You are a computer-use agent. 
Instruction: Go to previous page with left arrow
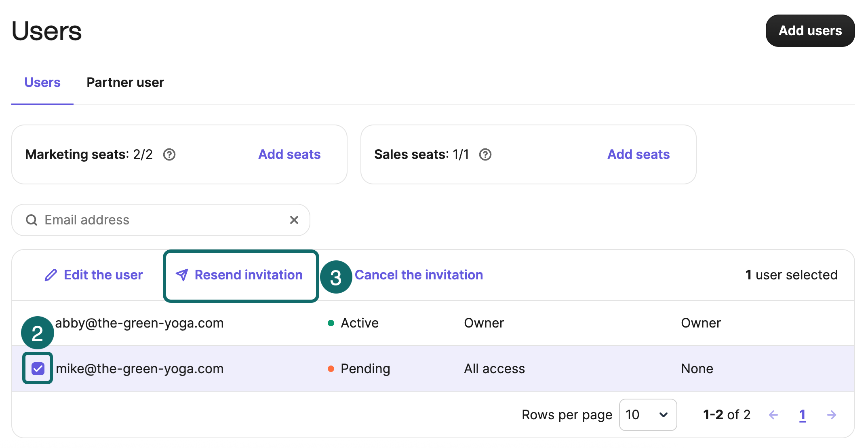773,415
